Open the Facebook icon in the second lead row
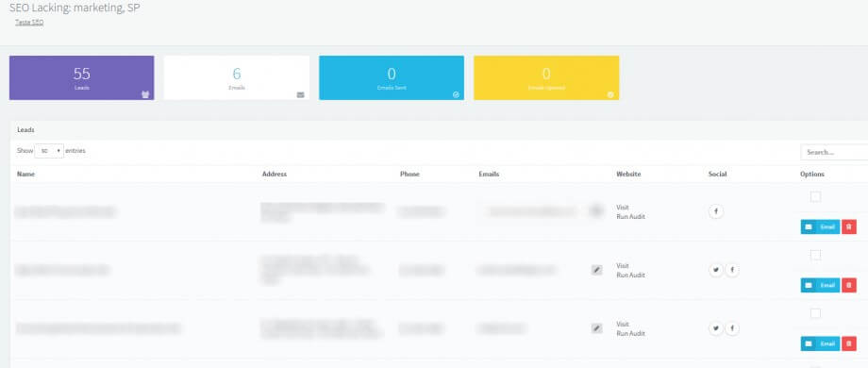Screen dimensions: 868x368 click(732, 270)
